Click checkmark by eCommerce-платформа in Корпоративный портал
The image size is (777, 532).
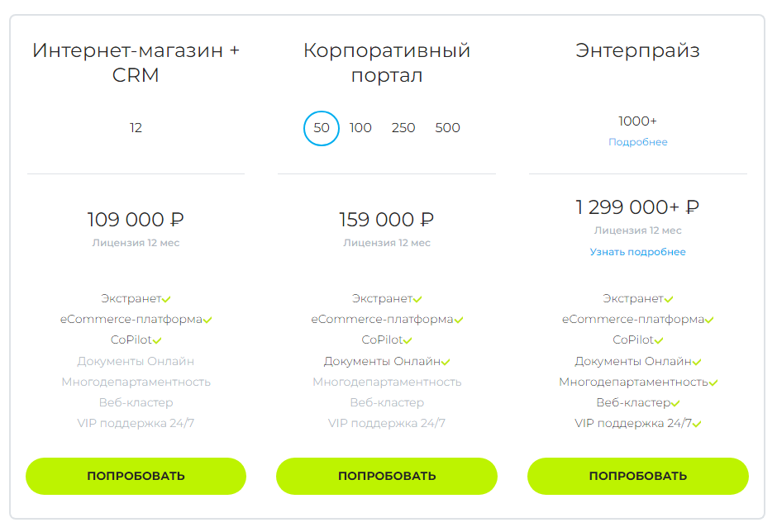coord(458,321)
